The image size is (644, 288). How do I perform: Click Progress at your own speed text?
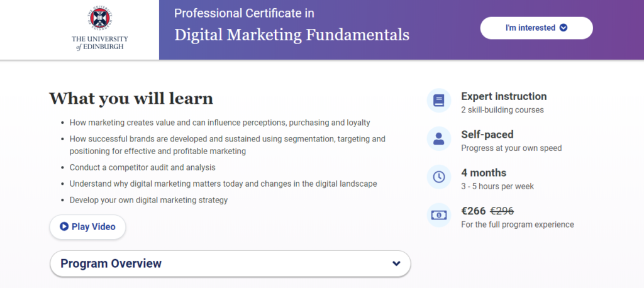click(x=511, y=148)
